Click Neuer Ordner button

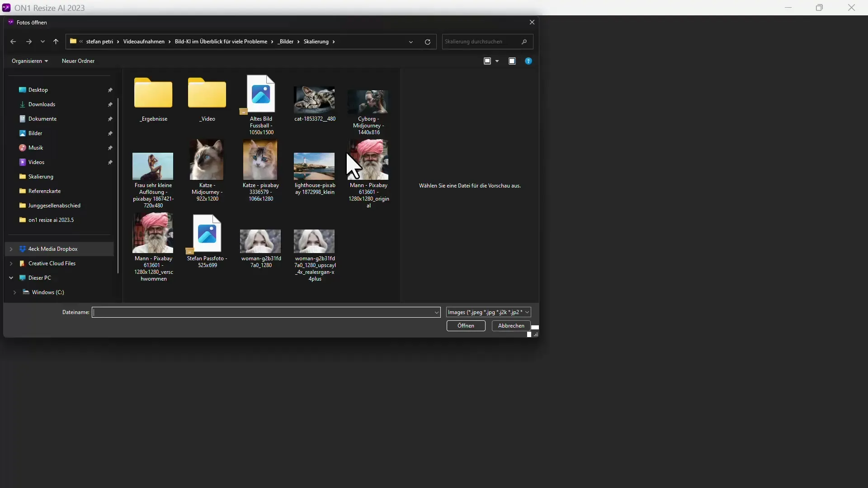point(78,61)
